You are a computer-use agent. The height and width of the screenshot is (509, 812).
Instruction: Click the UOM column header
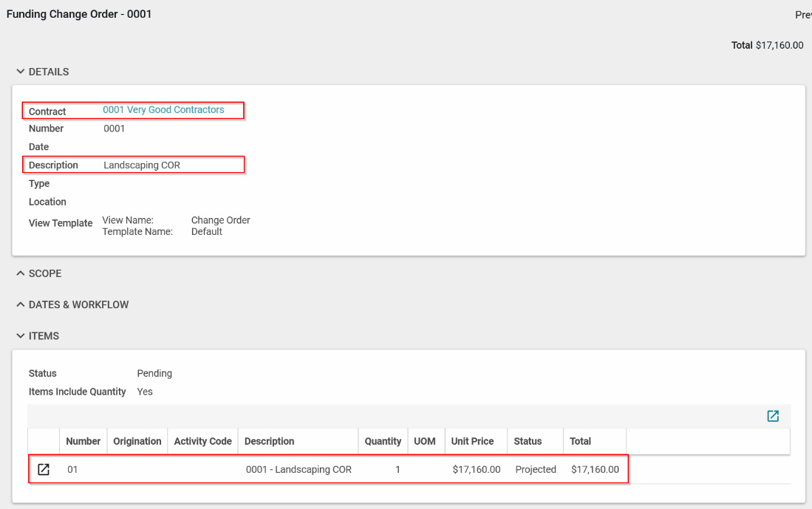point(424,441)
